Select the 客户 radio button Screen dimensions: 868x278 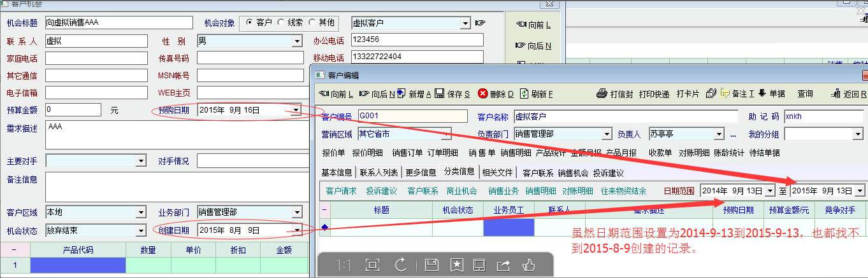249,23
